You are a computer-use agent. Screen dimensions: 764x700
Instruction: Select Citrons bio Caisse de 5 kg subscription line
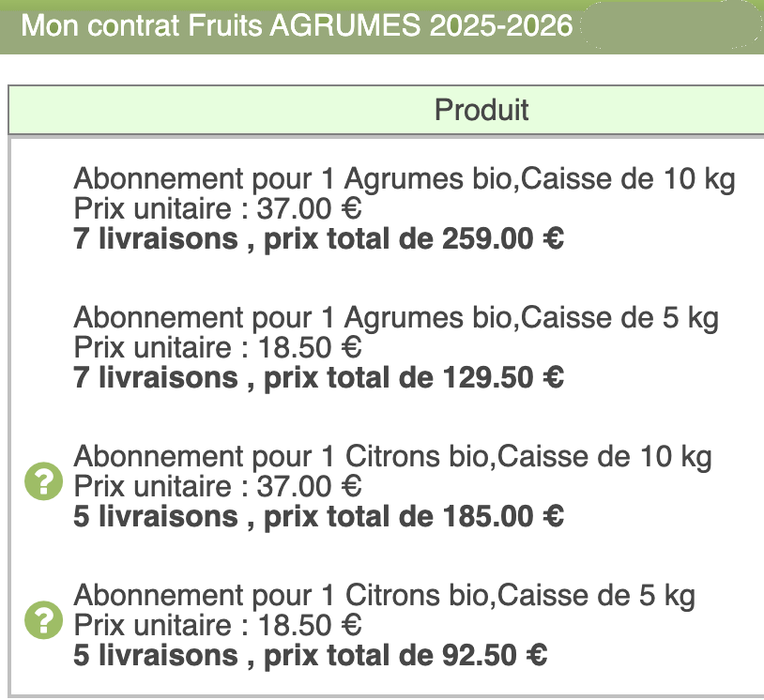[384, 595]
